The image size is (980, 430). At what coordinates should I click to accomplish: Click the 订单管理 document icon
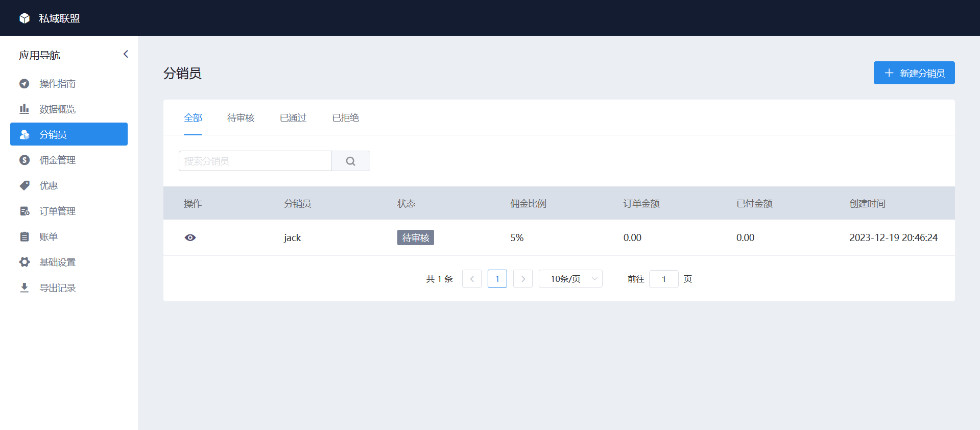[24, 211]
